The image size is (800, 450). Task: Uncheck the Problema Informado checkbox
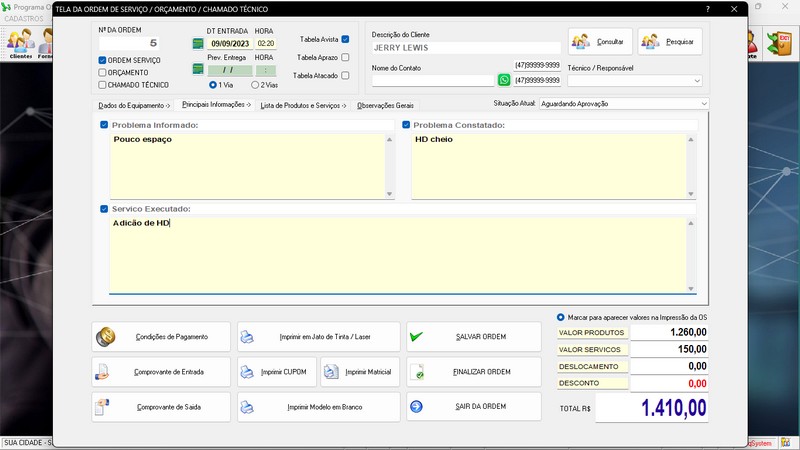104,125
